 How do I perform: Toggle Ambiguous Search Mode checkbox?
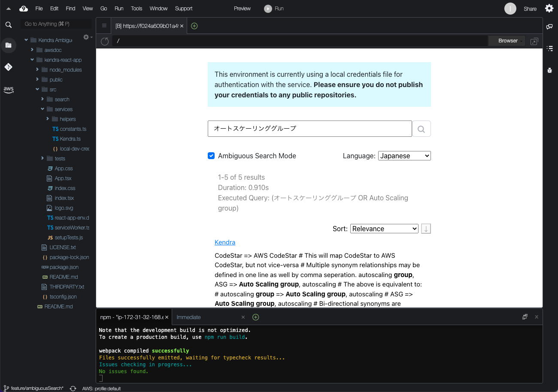pyautogui.click(x=211, y=156)
